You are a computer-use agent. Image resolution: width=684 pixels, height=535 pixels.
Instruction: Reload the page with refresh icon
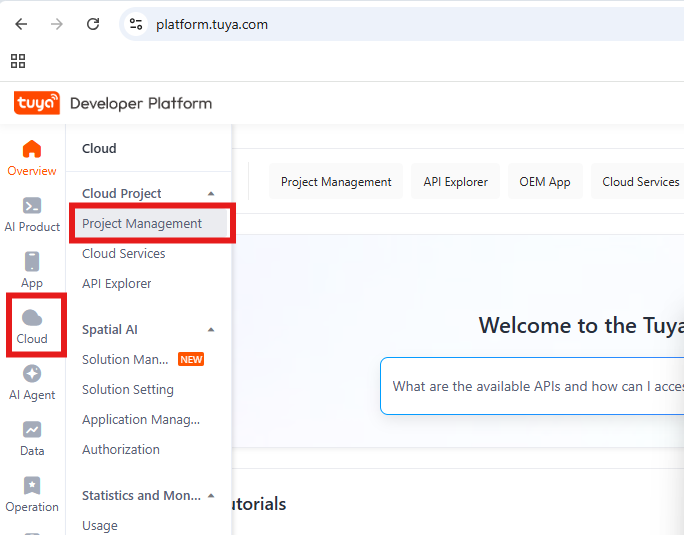[93, 24]
